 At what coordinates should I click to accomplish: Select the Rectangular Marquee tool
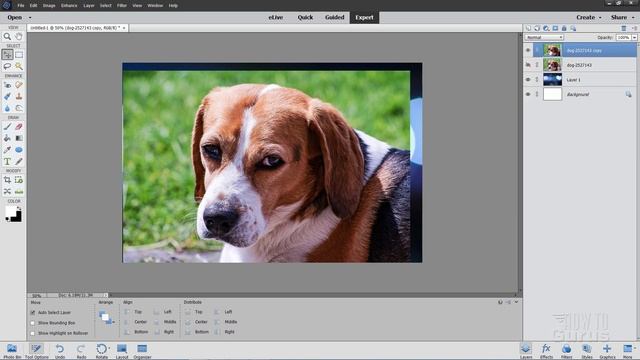click(19, 54)
